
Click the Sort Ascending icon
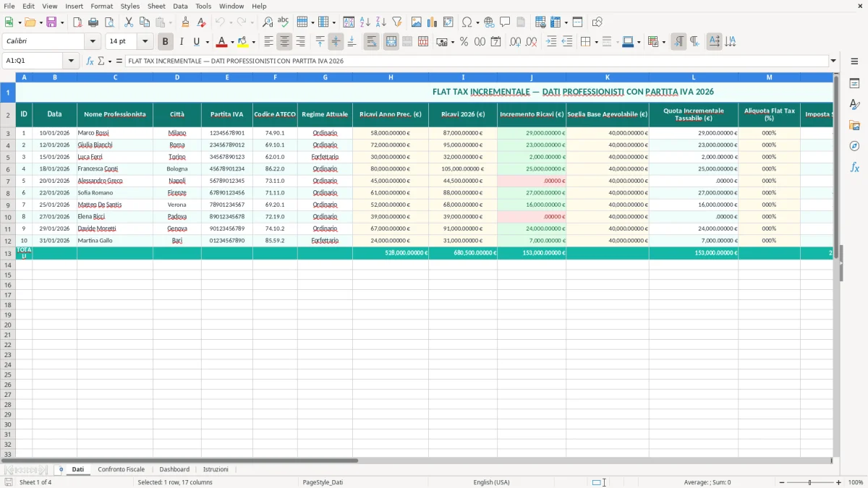click(x=365, y=22)
